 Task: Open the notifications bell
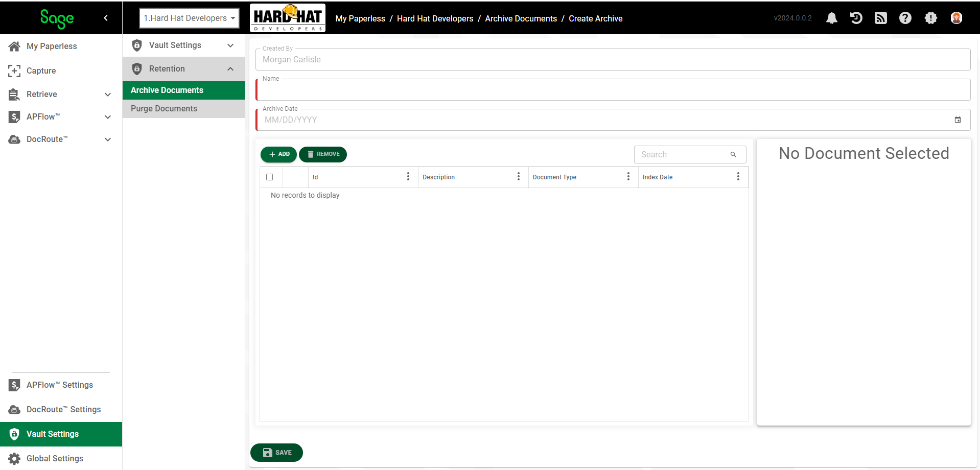832,18
